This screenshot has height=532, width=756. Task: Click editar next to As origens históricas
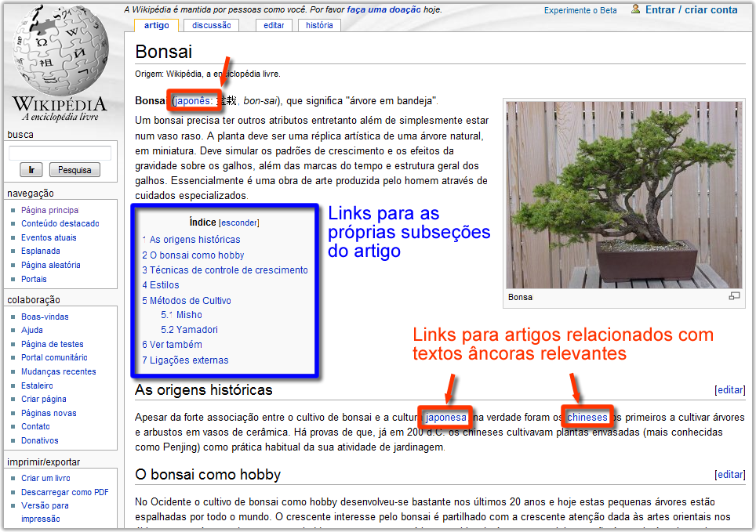coord(729,389)
